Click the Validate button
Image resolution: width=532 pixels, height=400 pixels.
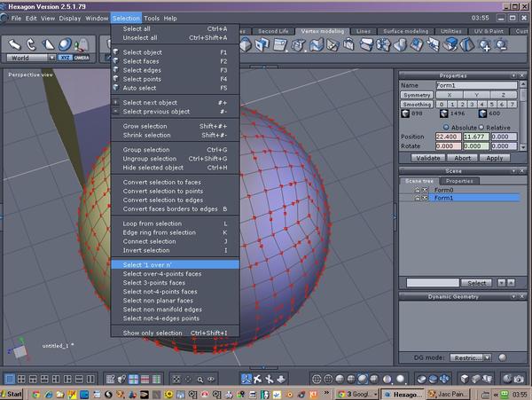pos(428,158)
